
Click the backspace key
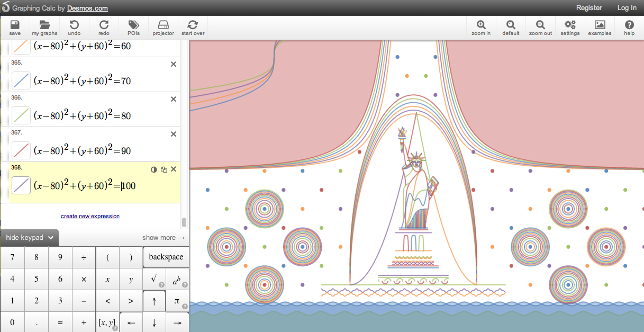[x=166, y=257]
